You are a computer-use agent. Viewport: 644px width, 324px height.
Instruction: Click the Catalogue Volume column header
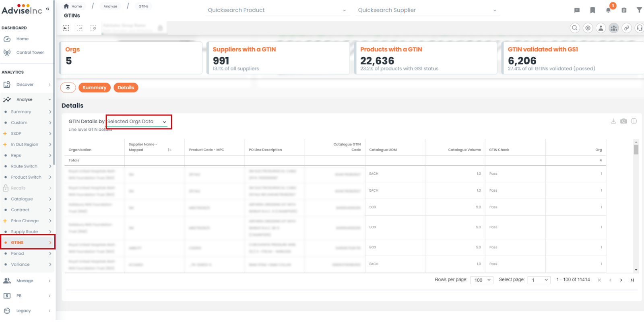[x=464, y=150]
